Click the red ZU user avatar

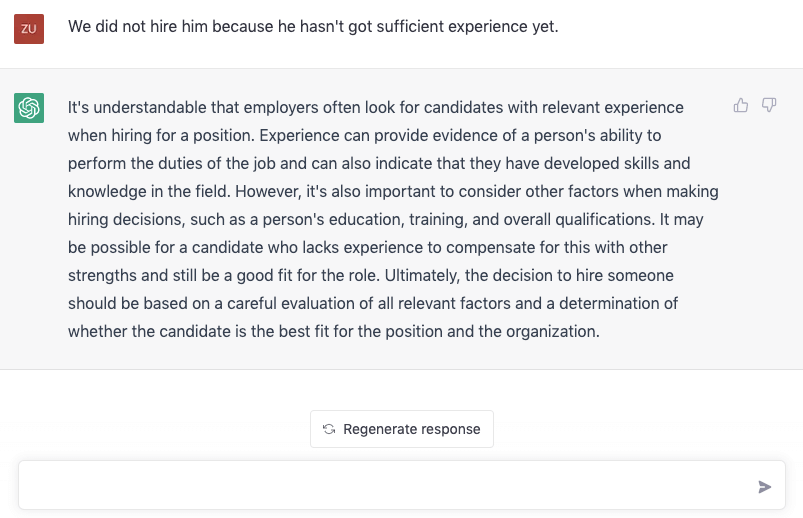[x=29, y=29]
